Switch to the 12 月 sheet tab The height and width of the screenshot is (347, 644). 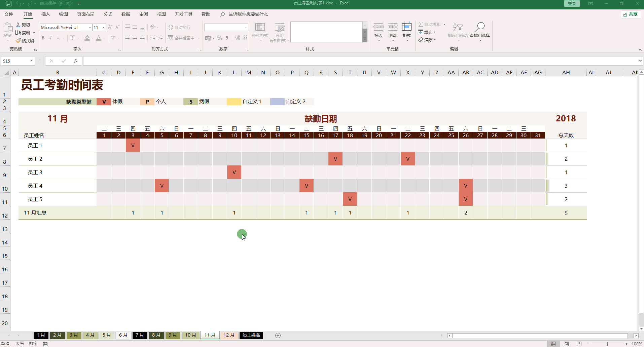(x=229, y=335)
